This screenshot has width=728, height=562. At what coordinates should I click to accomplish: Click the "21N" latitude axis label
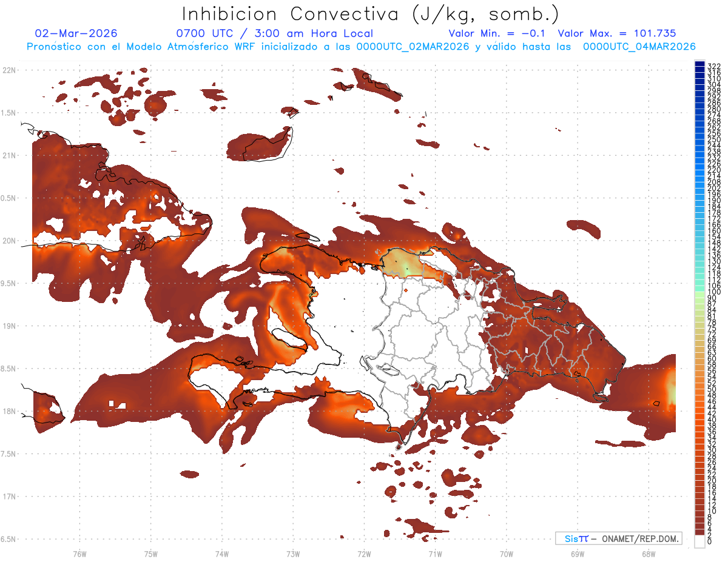pos(8,156)
